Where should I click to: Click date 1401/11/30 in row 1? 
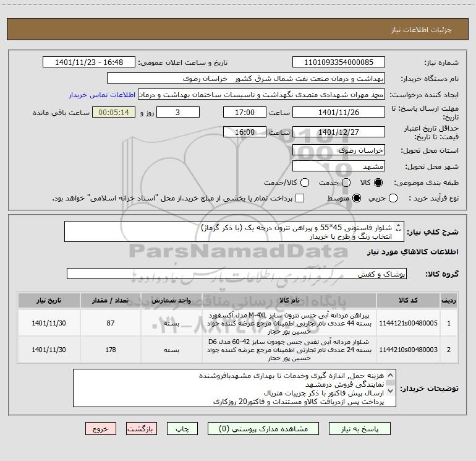coord(49,323)
